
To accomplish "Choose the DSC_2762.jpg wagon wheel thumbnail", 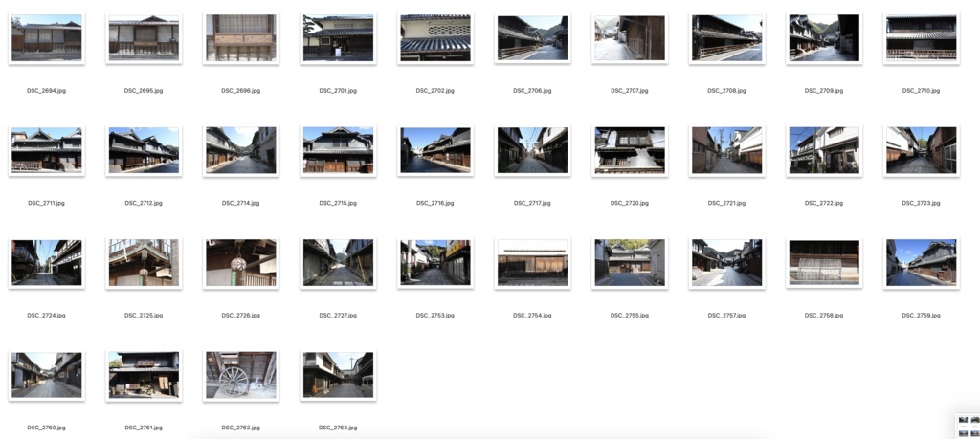I will (240, 375).
